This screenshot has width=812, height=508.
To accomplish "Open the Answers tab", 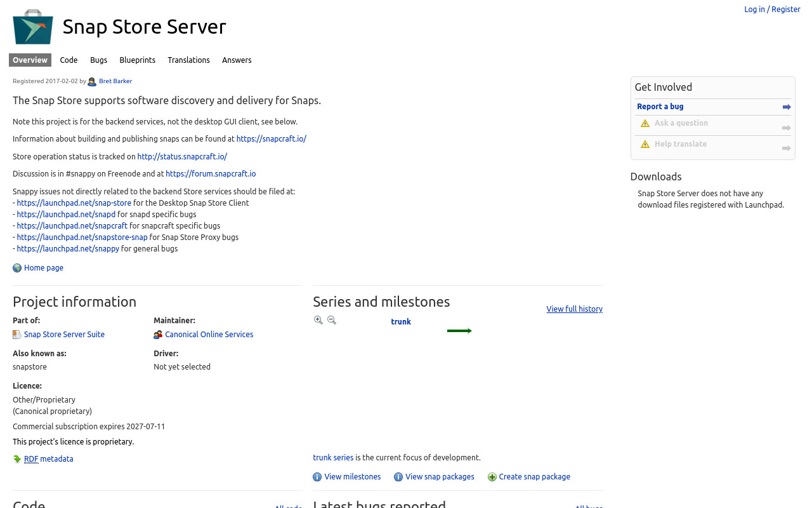I will pyautogui.click(x=237, y=60).
